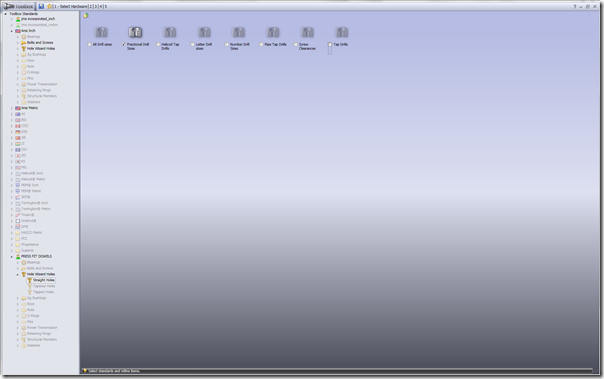Select the Screw Clearances book icon

click(x=307, y=32)
